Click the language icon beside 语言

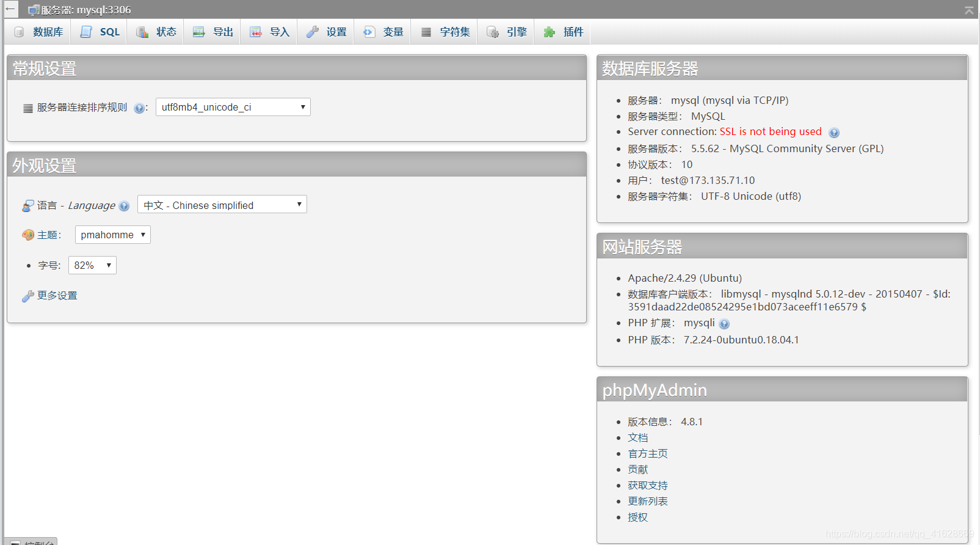28,206
